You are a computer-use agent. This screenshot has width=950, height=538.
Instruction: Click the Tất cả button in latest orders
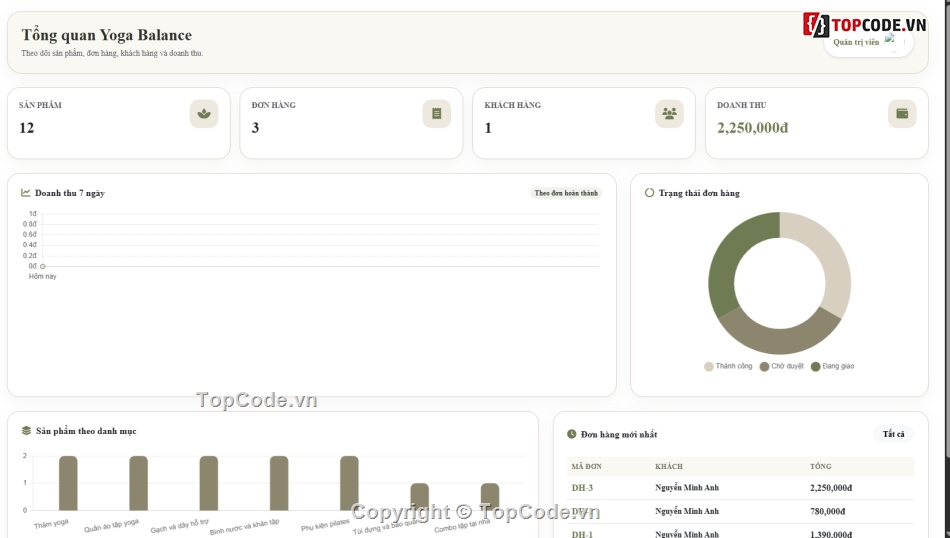tap(893, 434)
